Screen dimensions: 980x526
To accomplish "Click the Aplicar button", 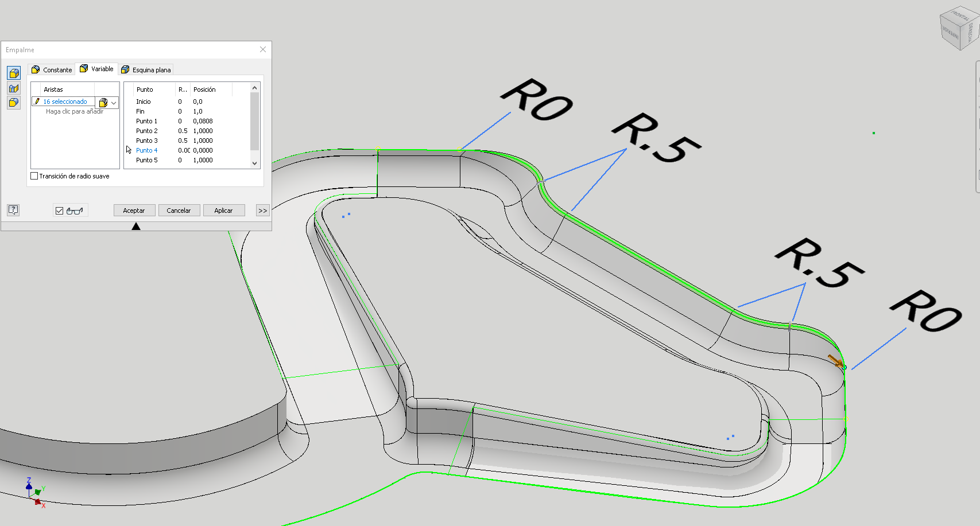I will coord(223,211).
